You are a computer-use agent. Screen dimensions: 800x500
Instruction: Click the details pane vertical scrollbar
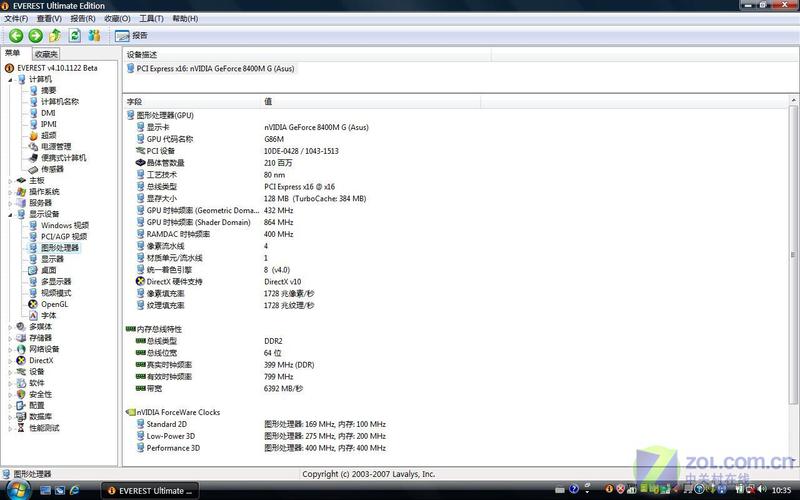[x=793, y=255]
